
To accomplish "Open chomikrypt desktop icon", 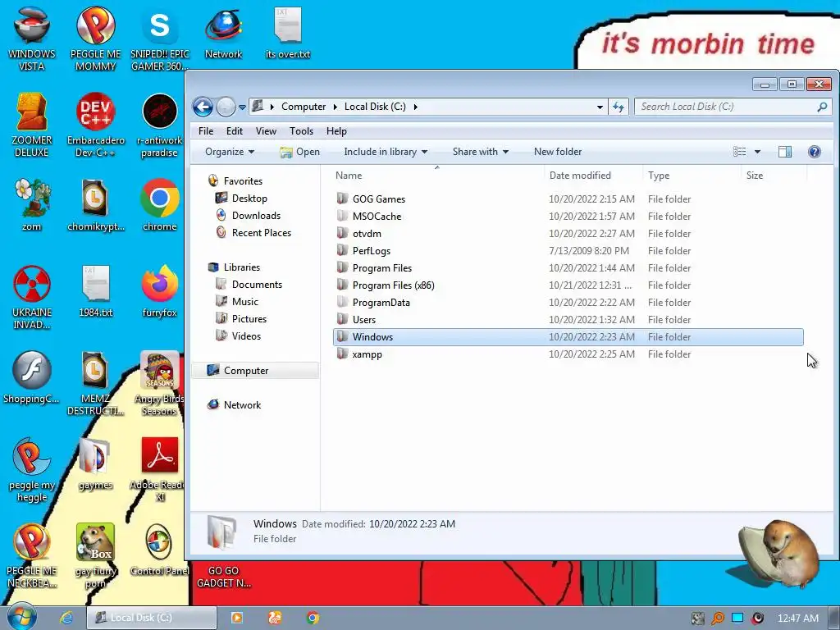I will tap(95, 204).
